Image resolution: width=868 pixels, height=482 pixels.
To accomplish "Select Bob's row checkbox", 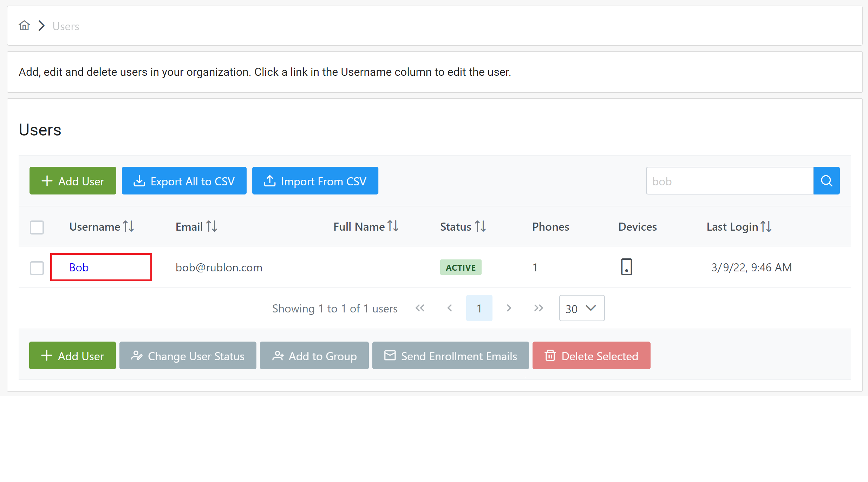I will tap(37, 268).
